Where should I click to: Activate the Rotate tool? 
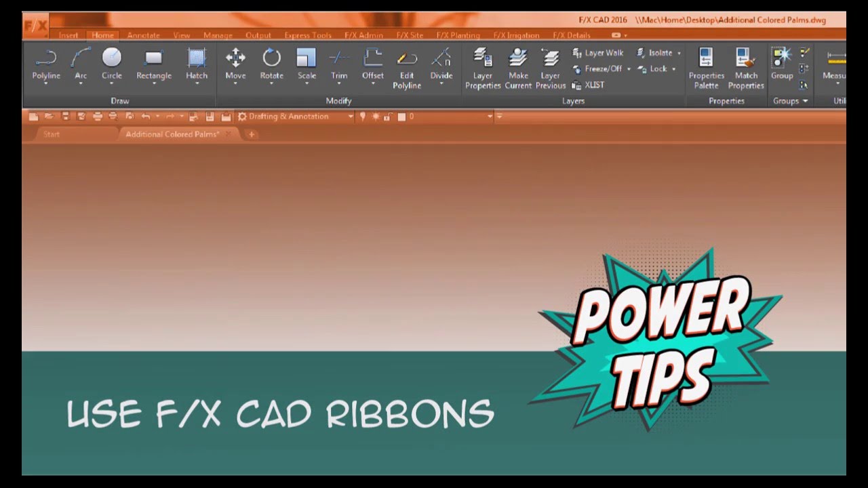[271, 64]
